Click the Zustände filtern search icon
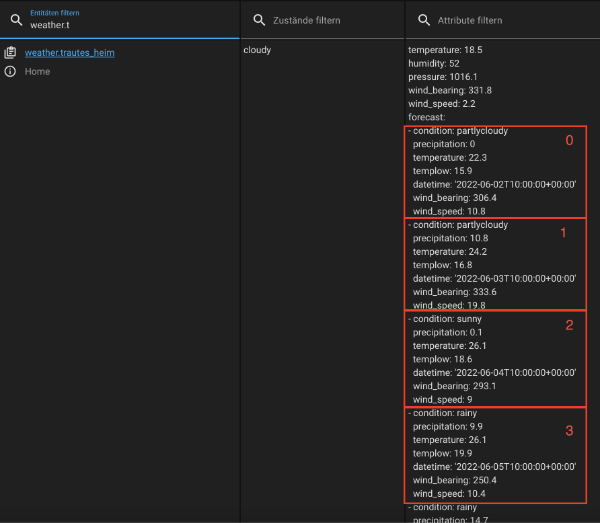600x523 pixels. click(259, 20)
